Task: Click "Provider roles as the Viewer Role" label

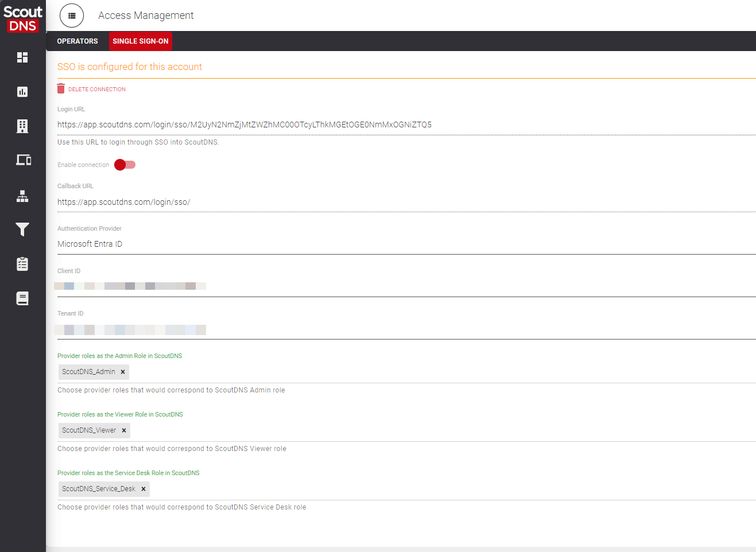Action: pos(120,414)
